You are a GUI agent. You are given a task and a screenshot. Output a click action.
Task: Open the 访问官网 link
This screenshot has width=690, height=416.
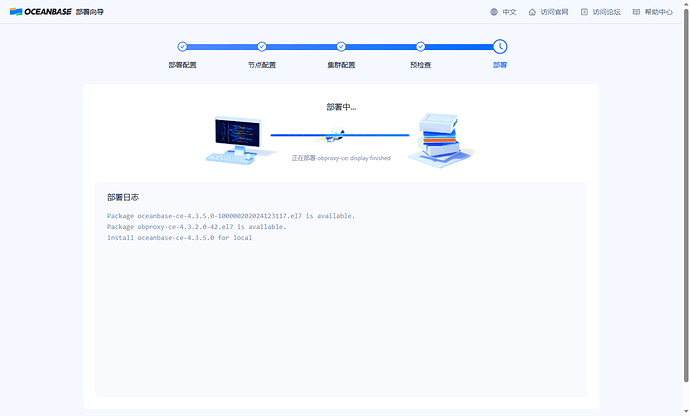[x=549, y=12]
